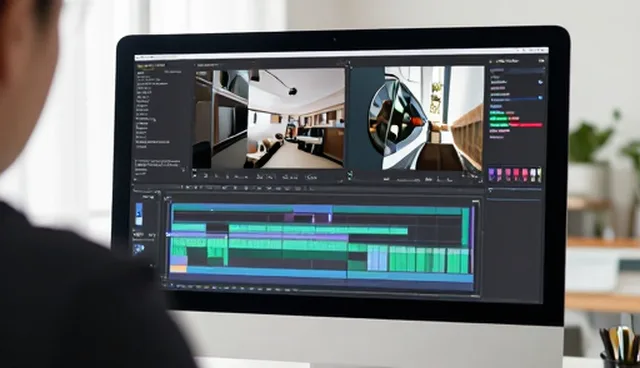Select the orange clip on the bottom timeline track

178,268
